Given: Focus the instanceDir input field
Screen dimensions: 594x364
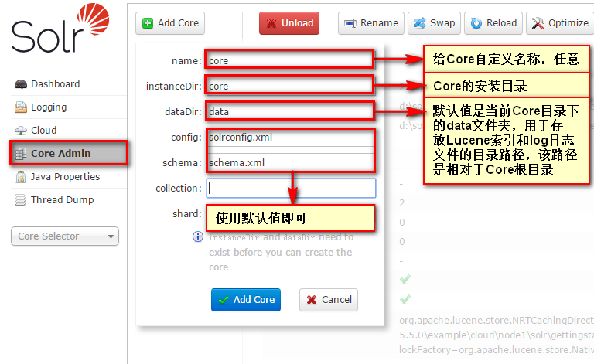Looking at the screenshot, I should coord(290,86).
